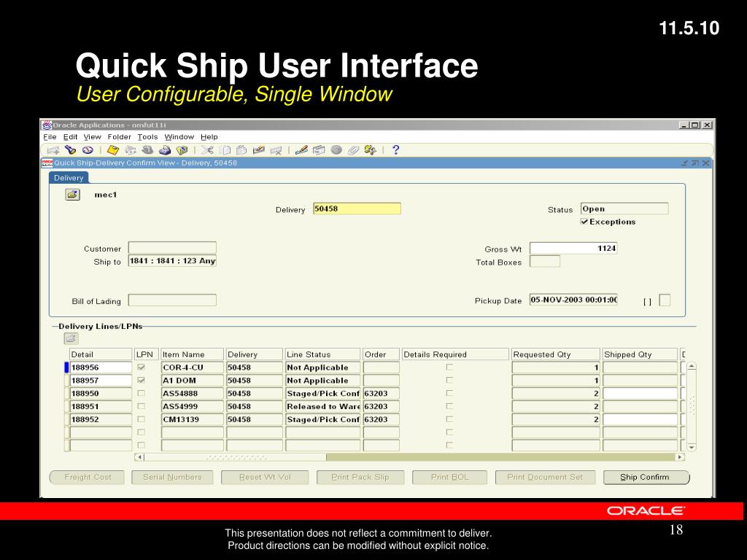
Task: Toggle LPN checkbox for detail 188956
Action: coord(141,367)
